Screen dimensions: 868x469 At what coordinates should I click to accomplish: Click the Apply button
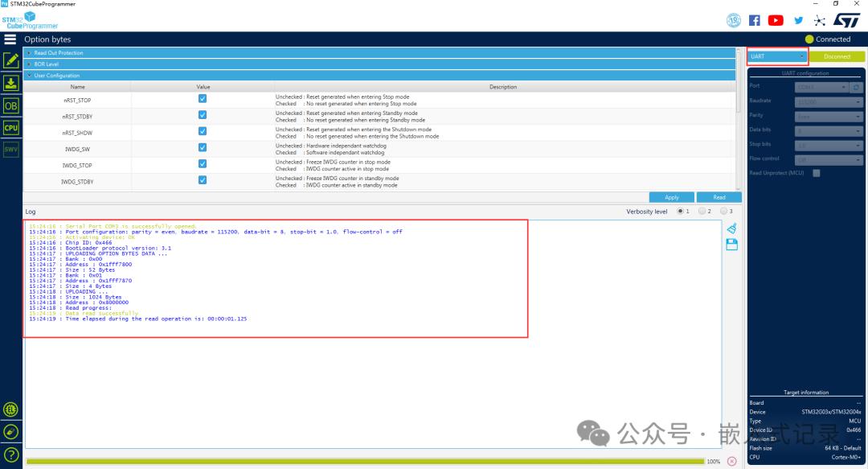(671, 197)
